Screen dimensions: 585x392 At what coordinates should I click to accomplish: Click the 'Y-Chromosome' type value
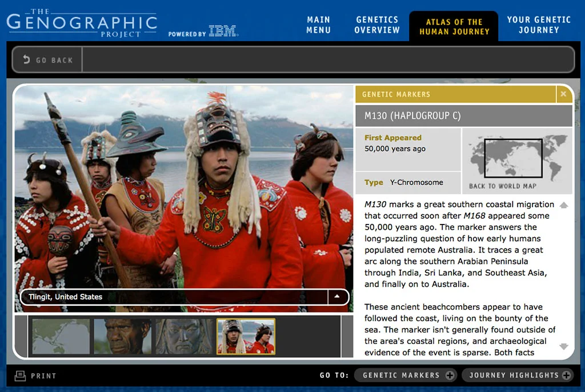416,182
